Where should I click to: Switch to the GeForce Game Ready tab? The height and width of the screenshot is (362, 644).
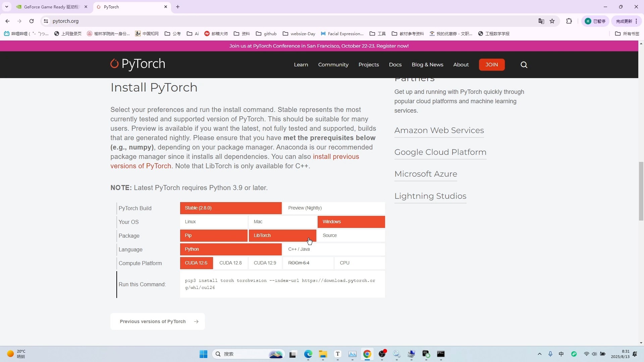click(x=50, y=7)
